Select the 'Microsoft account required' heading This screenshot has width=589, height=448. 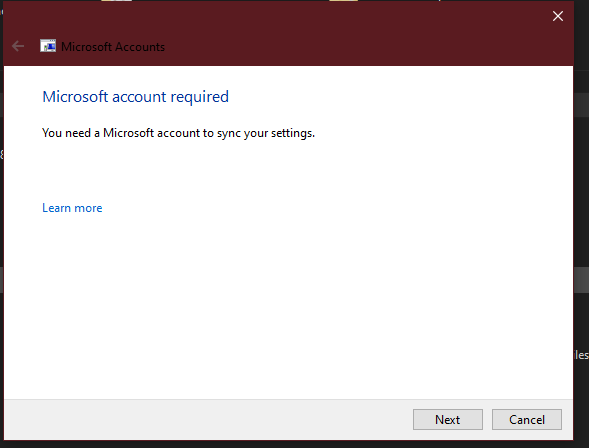135,97
